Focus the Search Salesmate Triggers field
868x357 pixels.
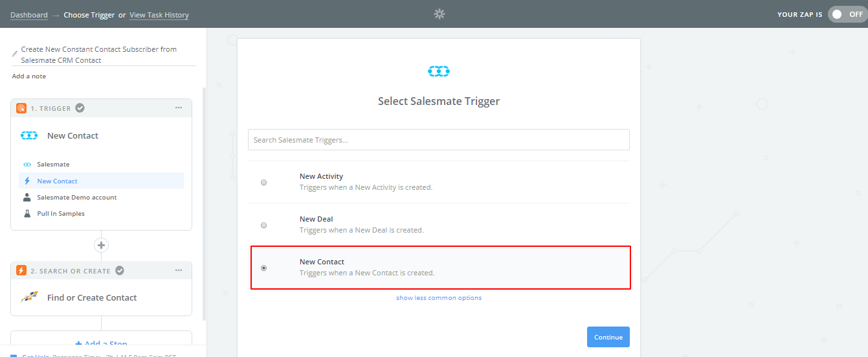pyautogui.click(x=439, y=140)
